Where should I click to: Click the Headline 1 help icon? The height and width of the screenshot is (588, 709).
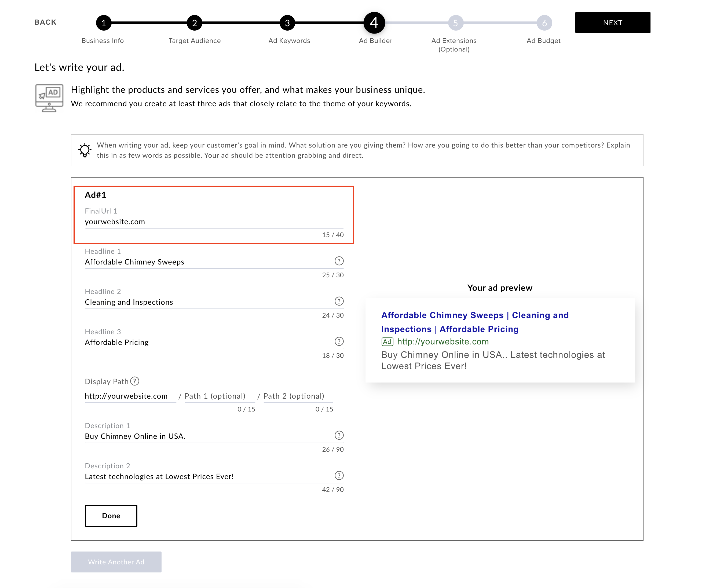pos(339,261)
